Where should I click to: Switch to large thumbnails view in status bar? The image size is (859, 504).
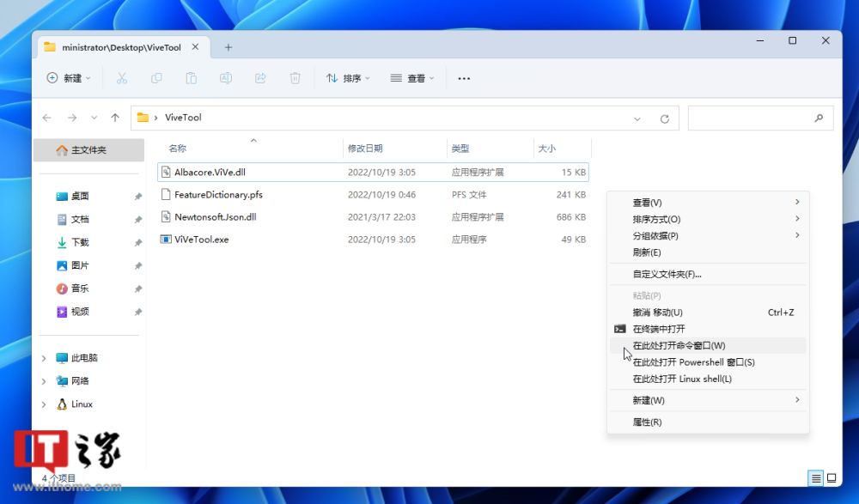(832, 478)
